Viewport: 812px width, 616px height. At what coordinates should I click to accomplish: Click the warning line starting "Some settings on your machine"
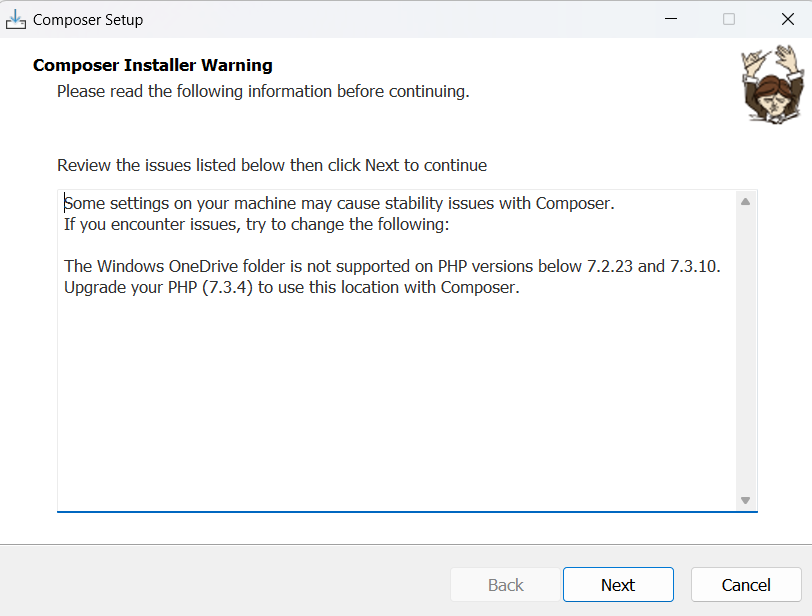coord(339,203)
